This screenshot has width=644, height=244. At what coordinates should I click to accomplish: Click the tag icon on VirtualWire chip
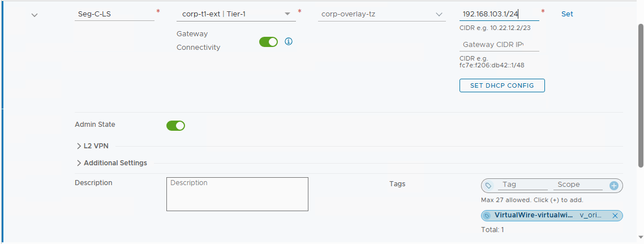(x=487, y=216)
